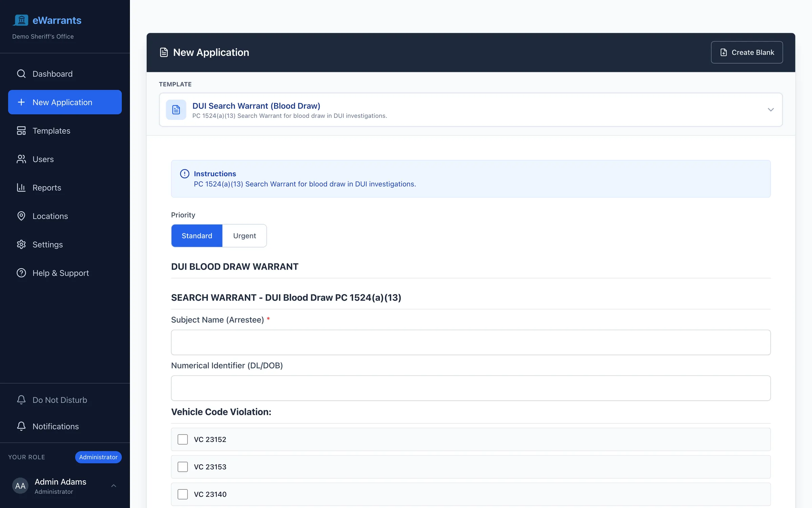Click the Create Blank button
This screenshot has width=812, height=508.
[x=747, y=52]
